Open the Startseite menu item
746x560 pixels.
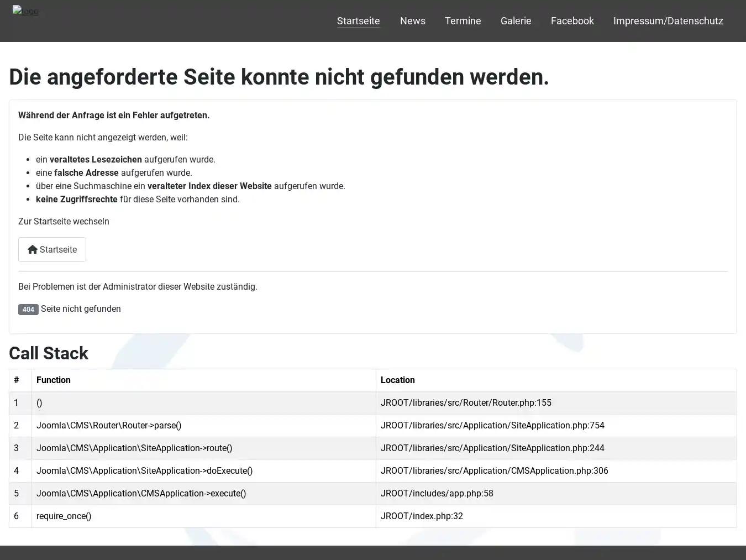pyautogui.click(x=359, y=21)
